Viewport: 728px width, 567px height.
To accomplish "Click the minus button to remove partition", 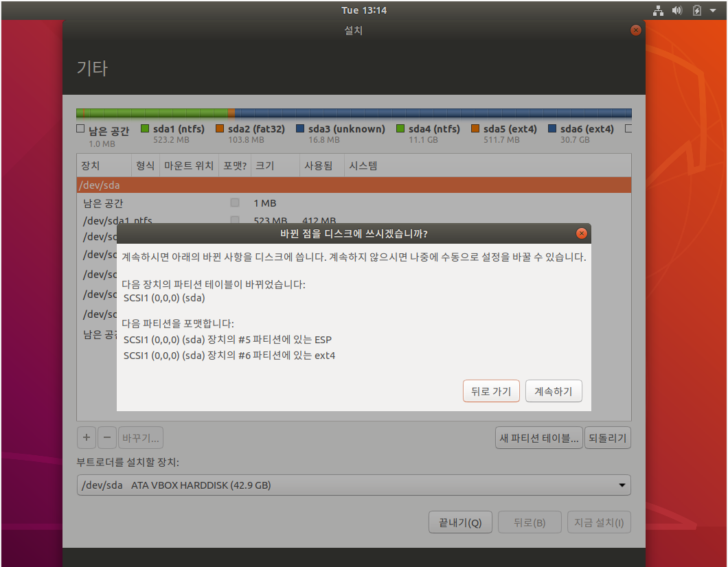I will 106,437.
